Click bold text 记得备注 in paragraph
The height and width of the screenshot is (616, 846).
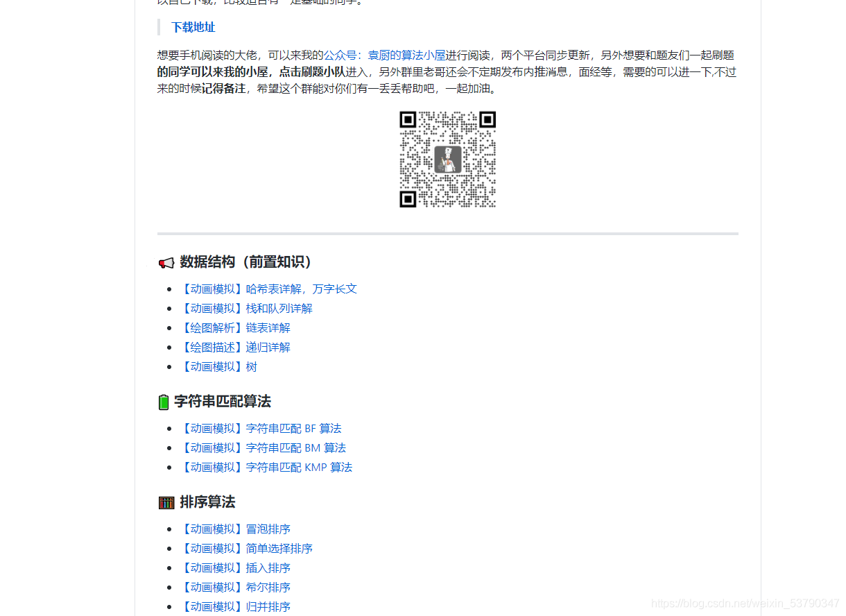223,89
